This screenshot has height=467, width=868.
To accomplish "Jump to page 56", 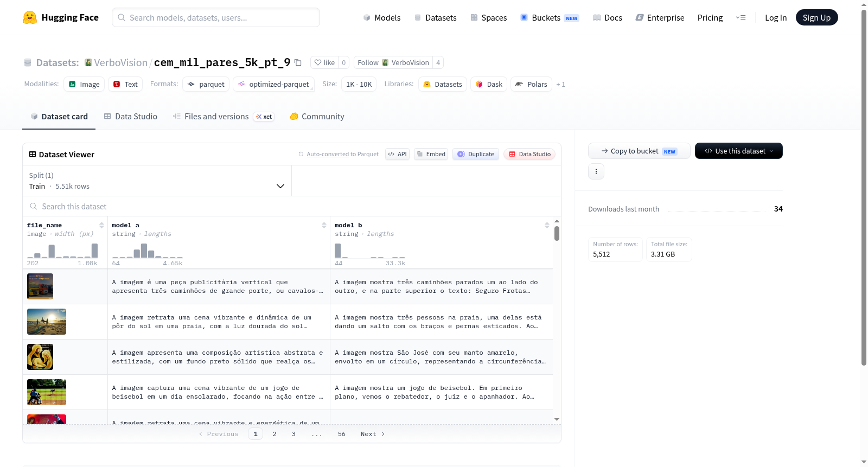I will click(342, 434).
